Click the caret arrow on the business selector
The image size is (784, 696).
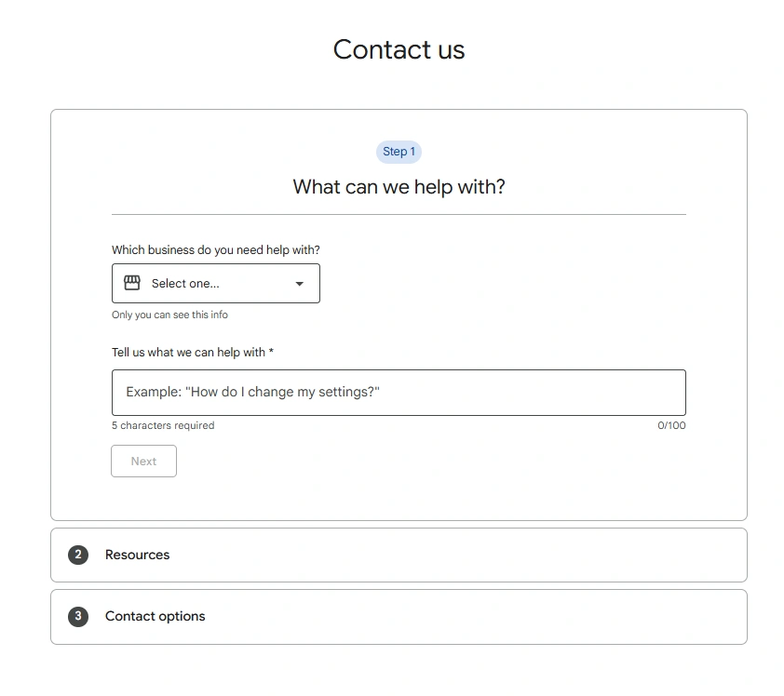point(298,284)
